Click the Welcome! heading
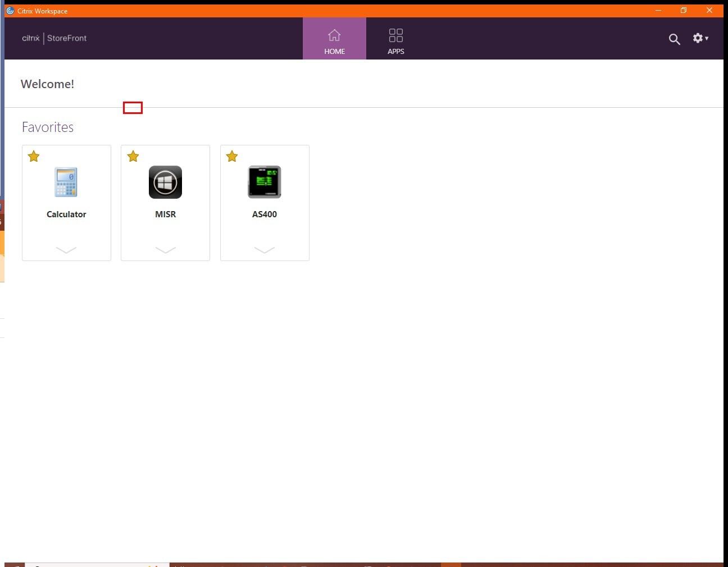The height and width of the screenshot is (567, 728). point(47,84)
